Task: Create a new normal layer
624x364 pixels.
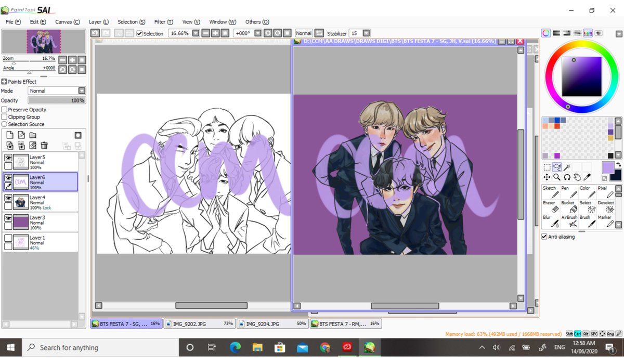Action: 10,135
